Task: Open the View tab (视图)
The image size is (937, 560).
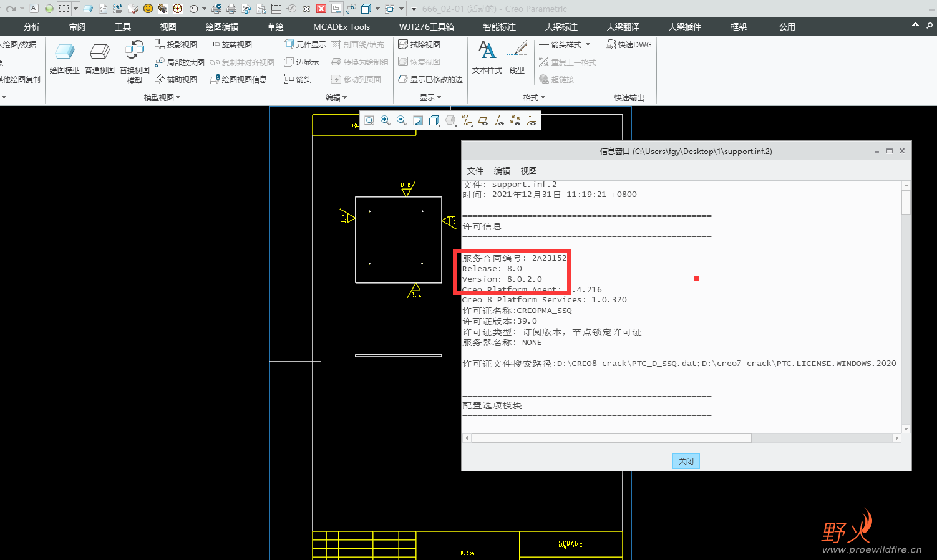Action: pyautogui.click(x=168, y=27)
